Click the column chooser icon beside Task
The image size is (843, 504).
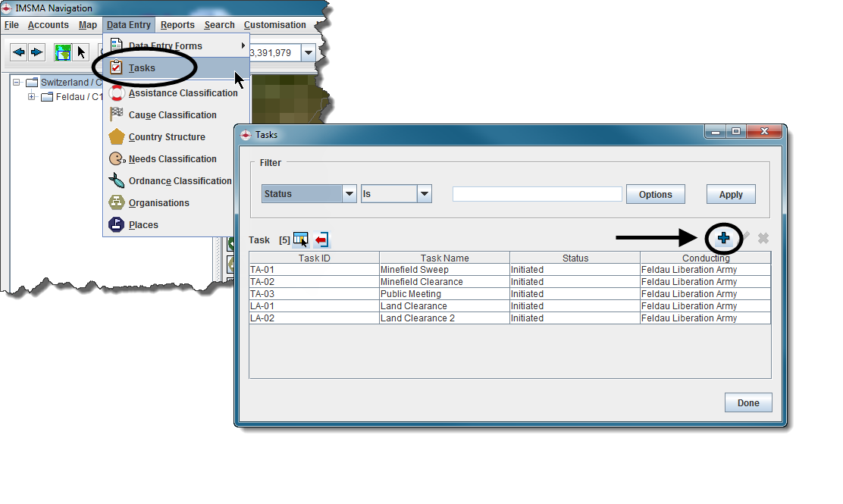301,239
